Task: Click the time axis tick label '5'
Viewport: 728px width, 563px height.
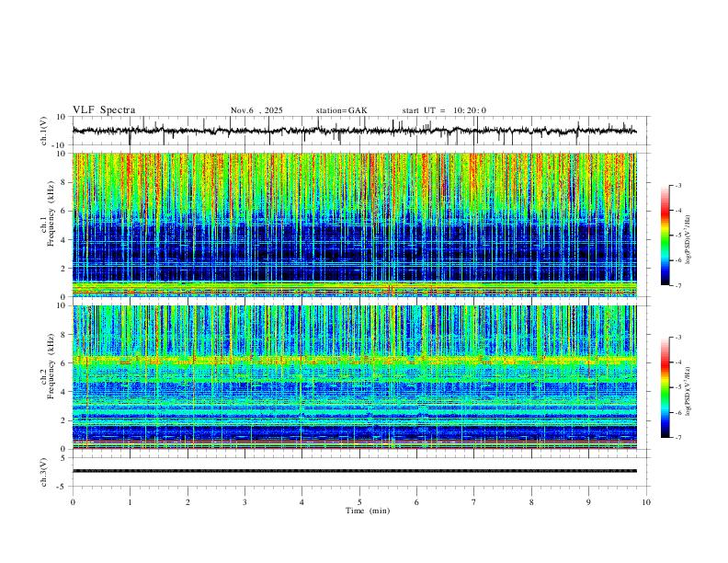Action: 359,502
